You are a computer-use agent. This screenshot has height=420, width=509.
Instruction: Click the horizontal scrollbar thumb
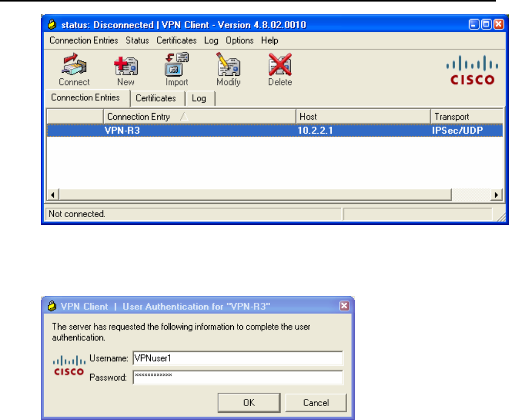pyautogui.click(x=255, y=195)
